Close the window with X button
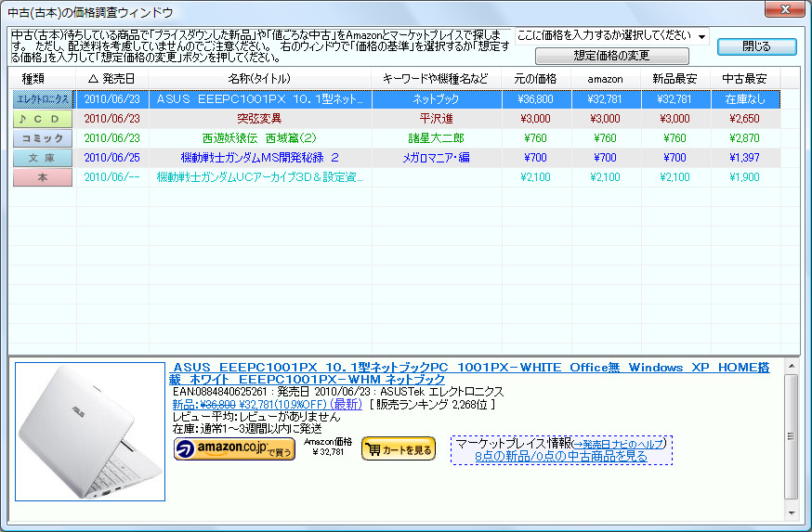 tap(785, 9)
